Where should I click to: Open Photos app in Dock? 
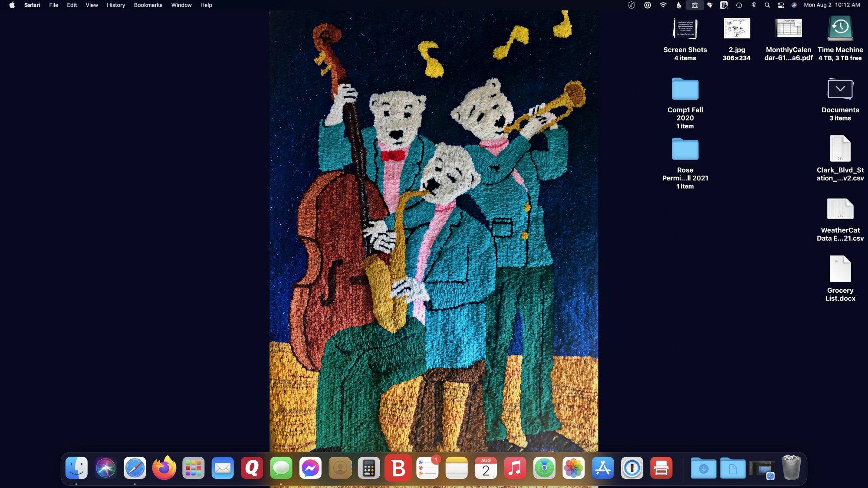pyautogui.click(x=574, y=468)
